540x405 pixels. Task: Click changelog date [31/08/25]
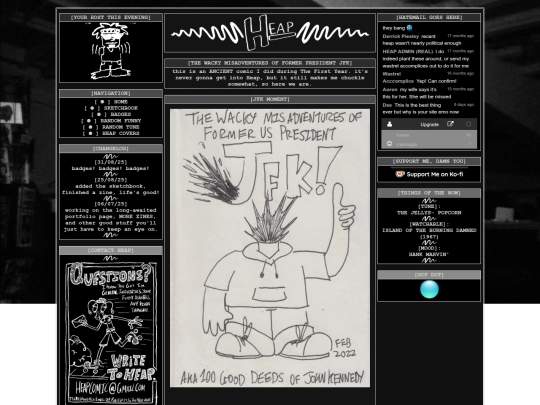click(111, 162)
